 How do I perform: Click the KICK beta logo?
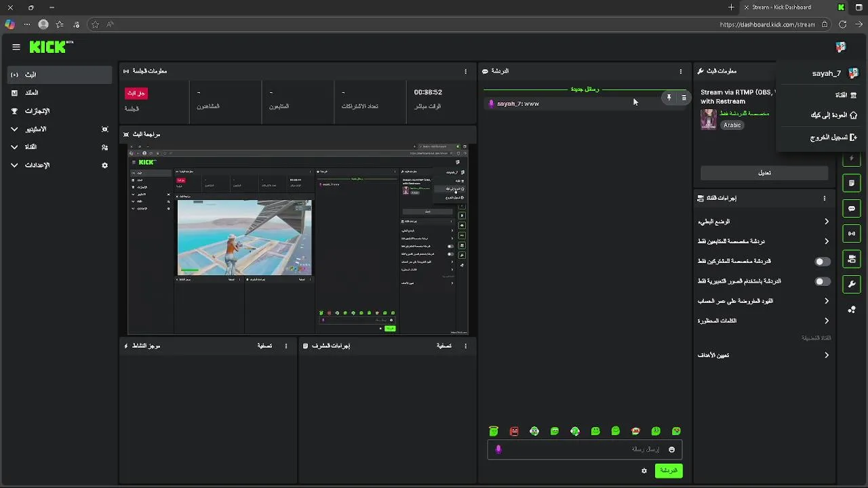[x=52, y=47]
